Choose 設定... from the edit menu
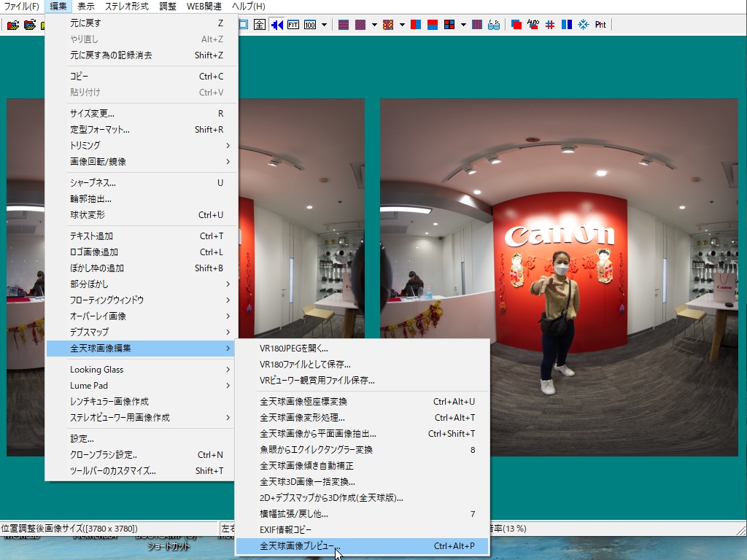This screenshot has width=747, height=560. [142, 438]
